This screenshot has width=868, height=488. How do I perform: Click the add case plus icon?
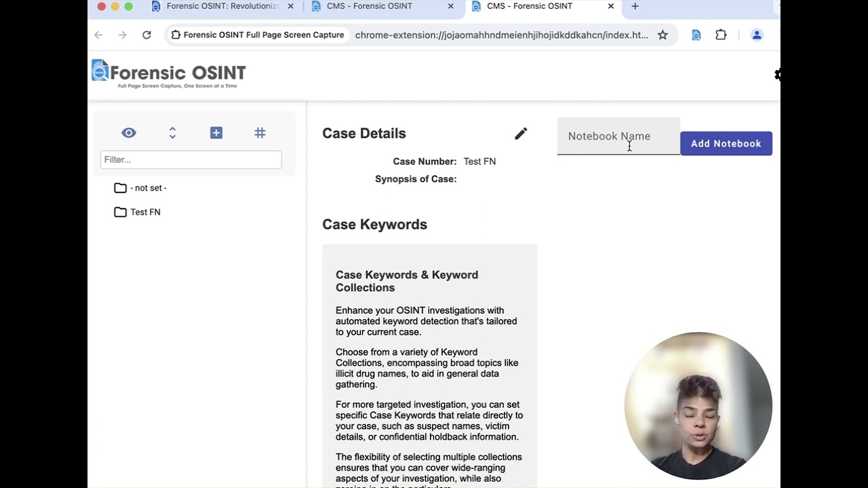click(216, 133)
